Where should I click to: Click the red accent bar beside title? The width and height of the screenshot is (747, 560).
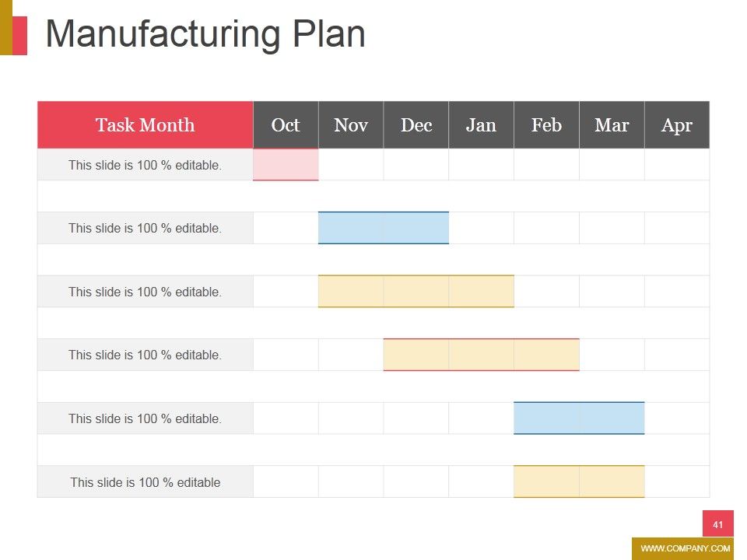(19, 36)
